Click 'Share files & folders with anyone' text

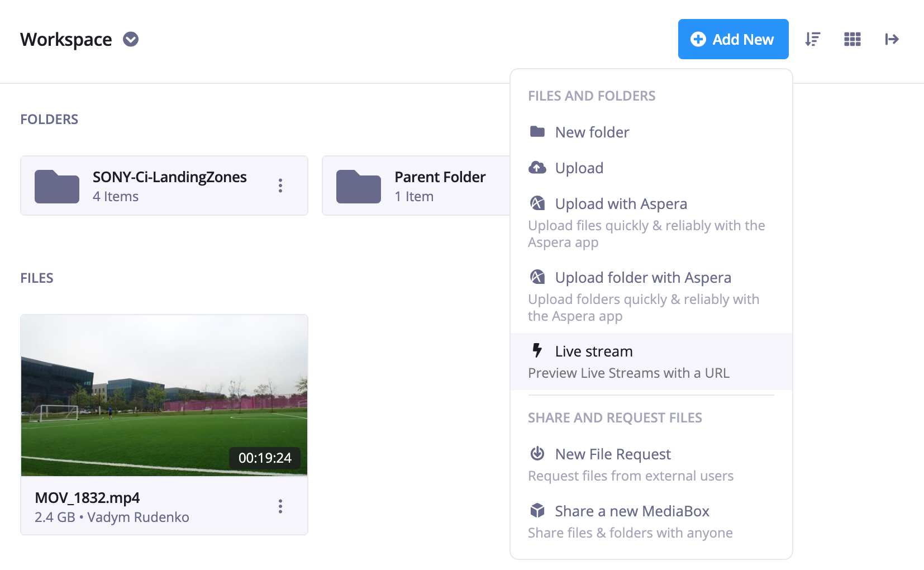click(x=630, y=533)
